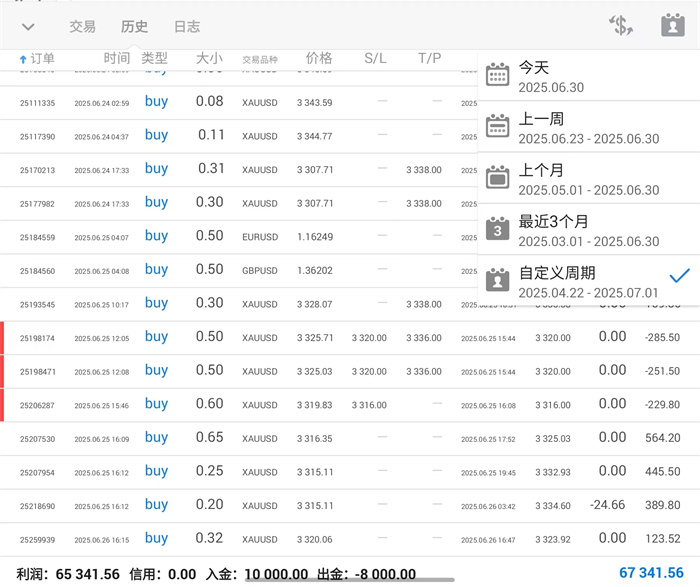Click 入金 10 000.00 summary
Viewport: 700px width, 587px height.
(x=257, y=574)
